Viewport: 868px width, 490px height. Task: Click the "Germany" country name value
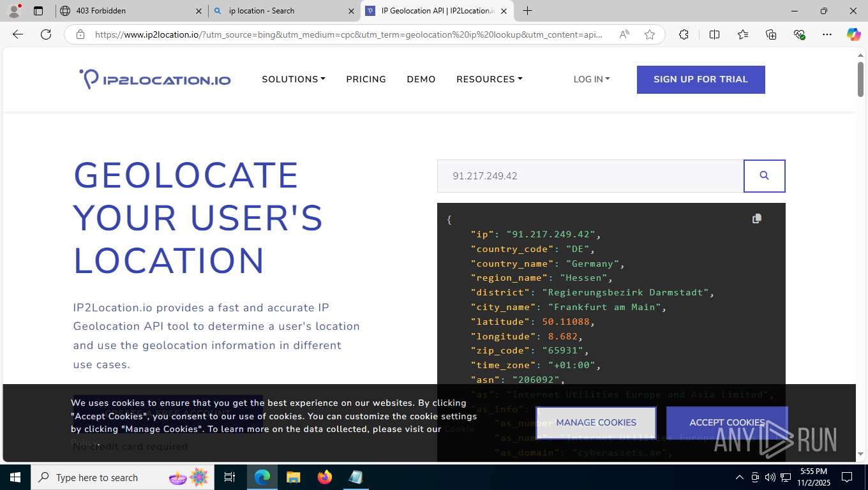tap(592, 264)
